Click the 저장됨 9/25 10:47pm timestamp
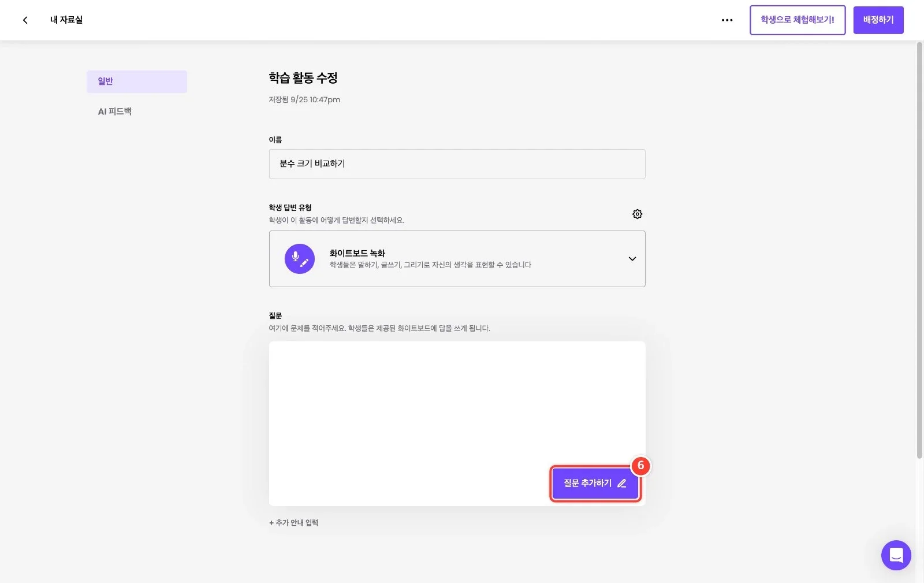This screenshot has height=583, width=924. 304,100
